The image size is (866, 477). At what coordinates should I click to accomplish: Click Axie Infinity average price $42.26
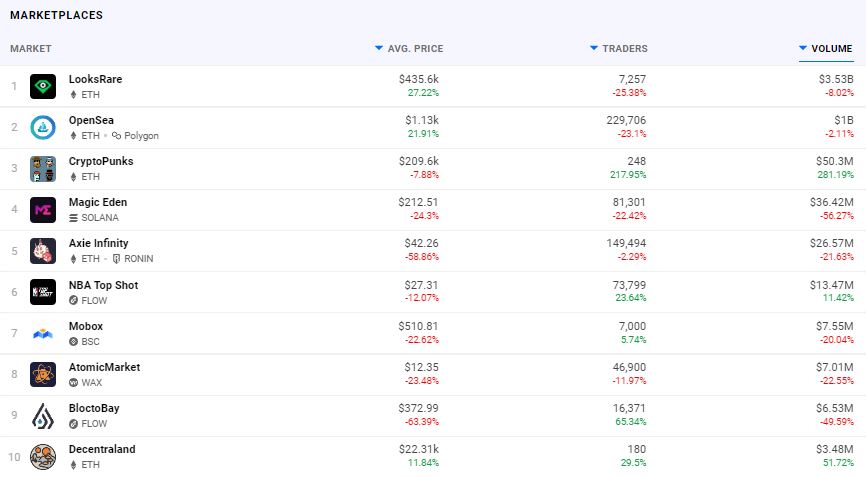coord(422,243)
